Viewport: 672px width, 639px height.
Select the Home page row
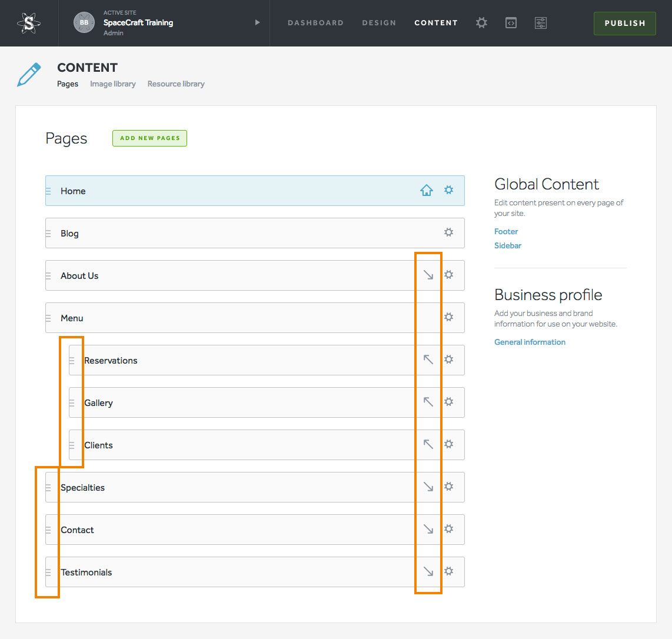tap(255, 191)
